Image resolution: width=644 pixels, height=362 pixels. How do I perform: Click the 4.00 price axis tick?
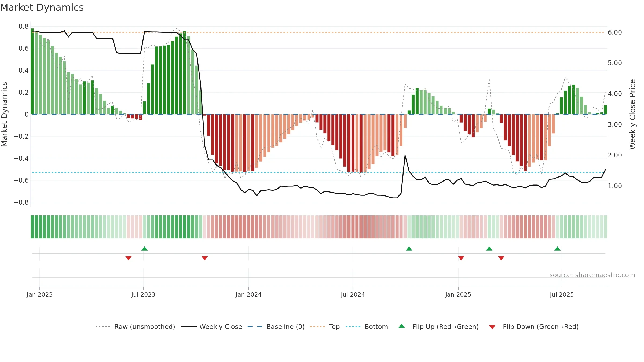pos(615,94)
